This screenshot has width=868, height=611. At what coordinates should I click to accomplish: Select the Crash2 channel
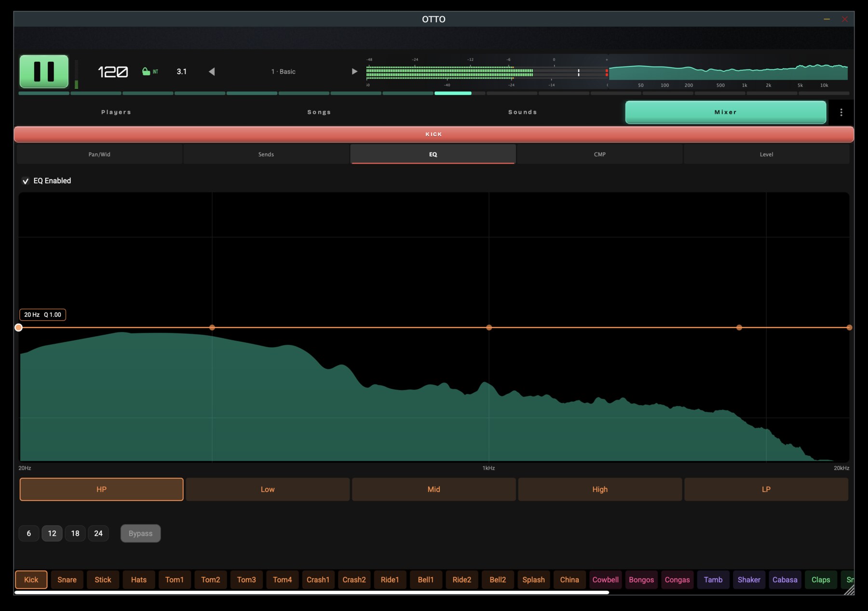pos(354,580)
